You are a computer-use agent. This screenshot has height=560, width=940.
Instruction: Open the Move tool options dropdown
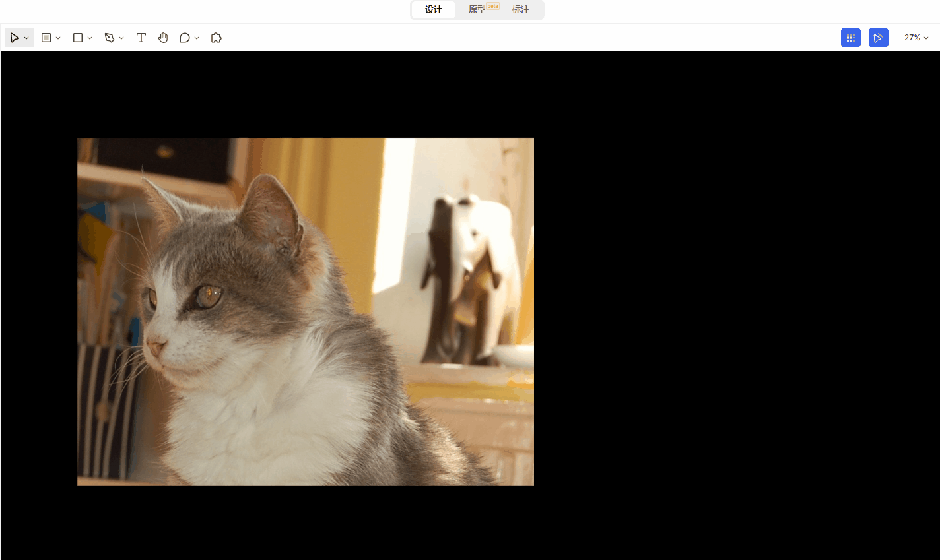coord(26,38)
